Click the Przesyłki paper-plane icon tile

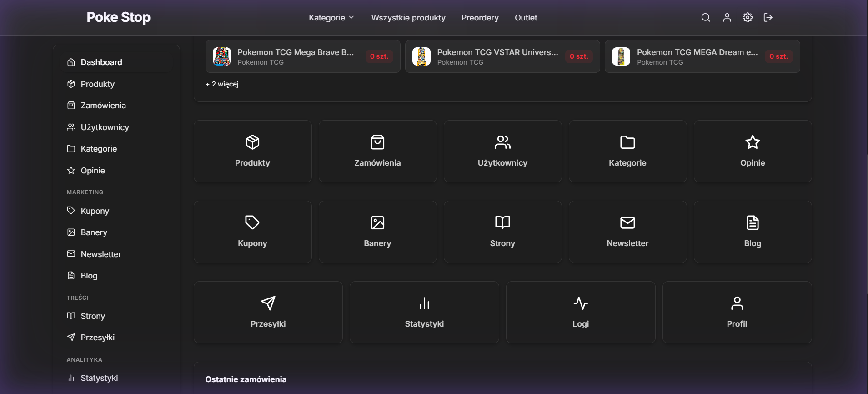[268, 313]
